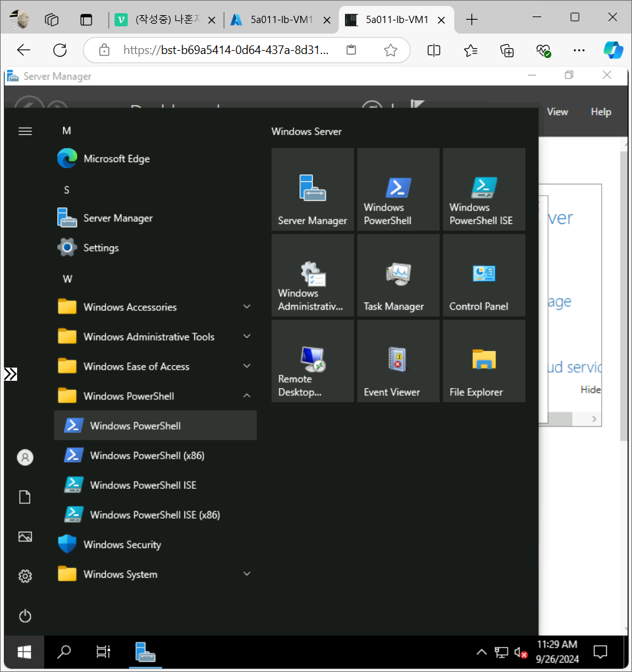632x672 pixels.
Task: Open the Windows PowerShell ISE tile
Action: click(484, 190)
